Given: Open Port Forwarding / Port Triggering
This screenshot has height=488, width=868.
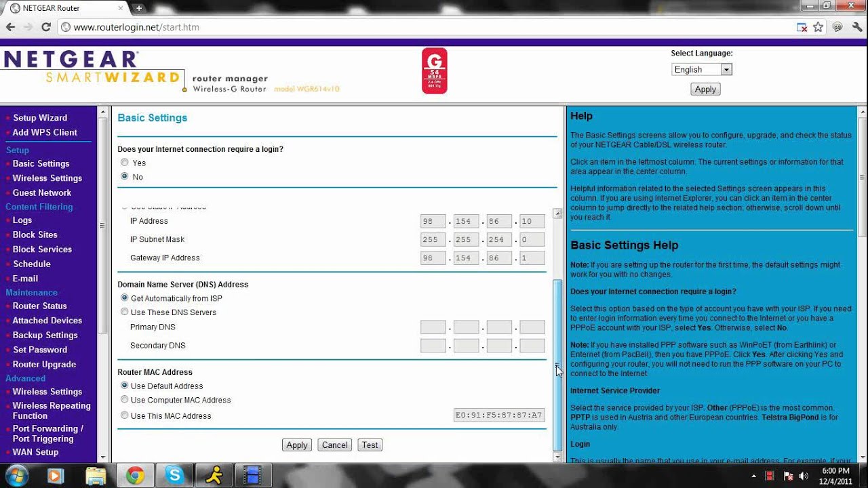Looking at the screenshot, I should (x=47, y=434).
